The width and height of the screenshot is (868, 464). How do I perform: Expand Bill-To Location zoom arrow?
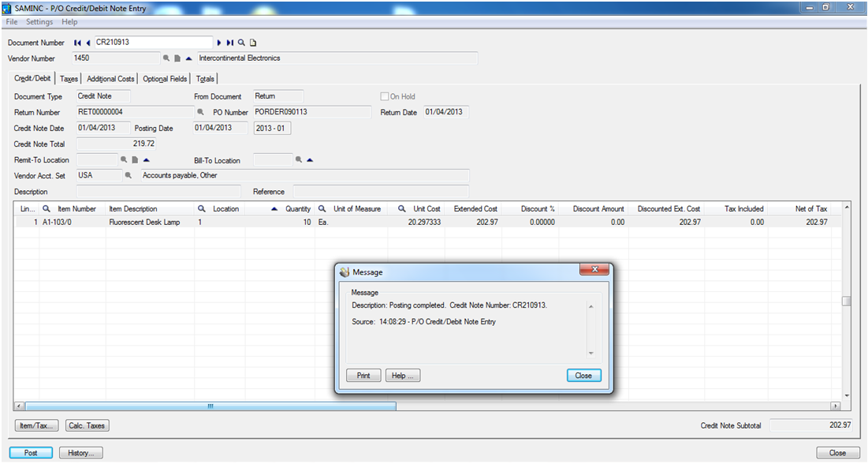(x=310, y=159)
